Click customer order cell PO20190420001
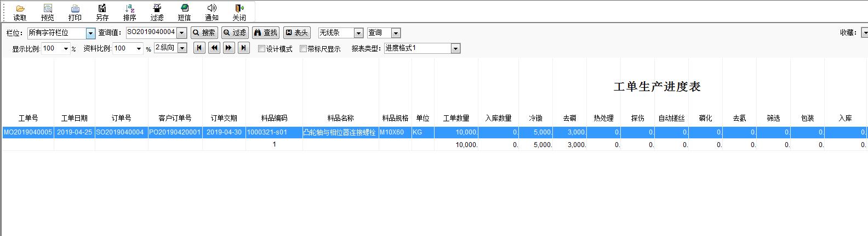This screenshot has width=868, height=236. click(x=175, y=132)
